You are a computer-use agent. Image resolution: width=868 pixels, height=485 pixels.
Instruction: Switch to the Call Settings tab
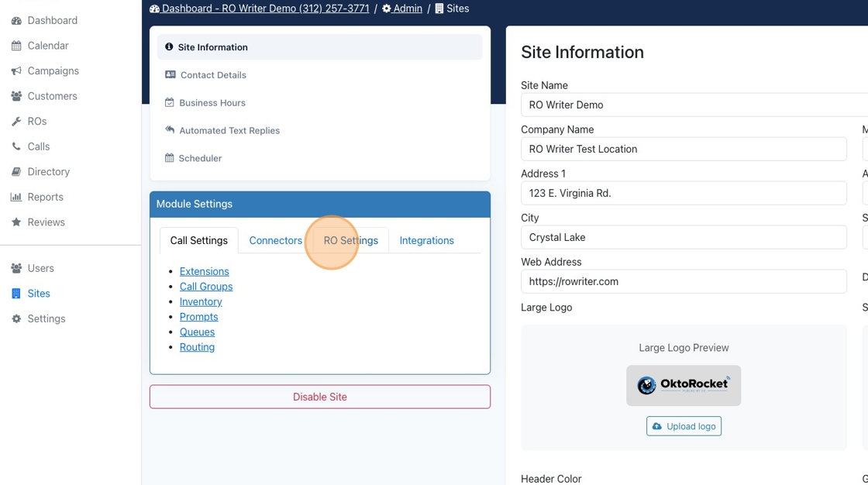pos(198,240)
